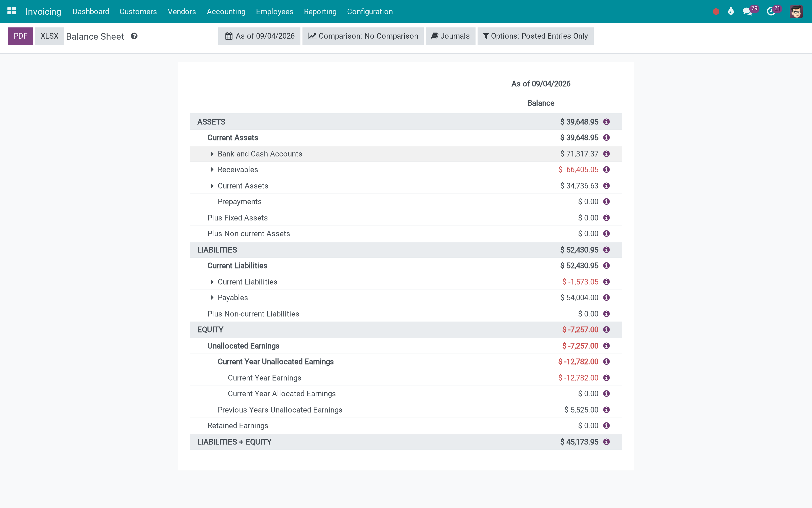Export the report with XLSX button
Image resolution: width=812 pixels, height=508 pixels.
pyautogui.click(x=49, y=36)
